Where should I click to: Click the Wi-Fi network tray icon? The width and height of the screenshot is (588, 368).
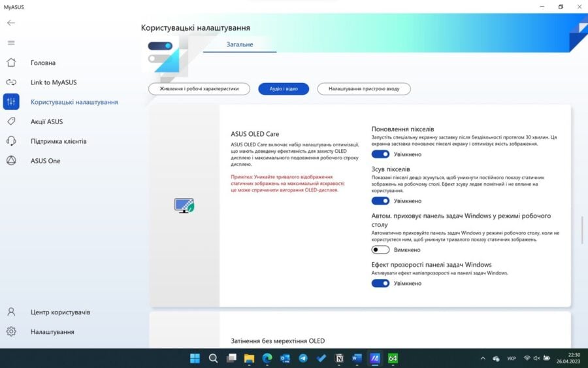coord(527,358)
